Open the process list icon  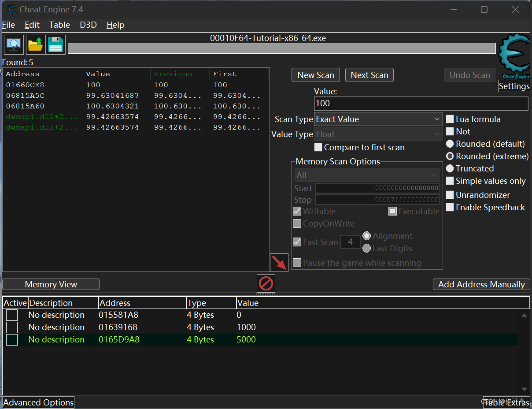14,45
